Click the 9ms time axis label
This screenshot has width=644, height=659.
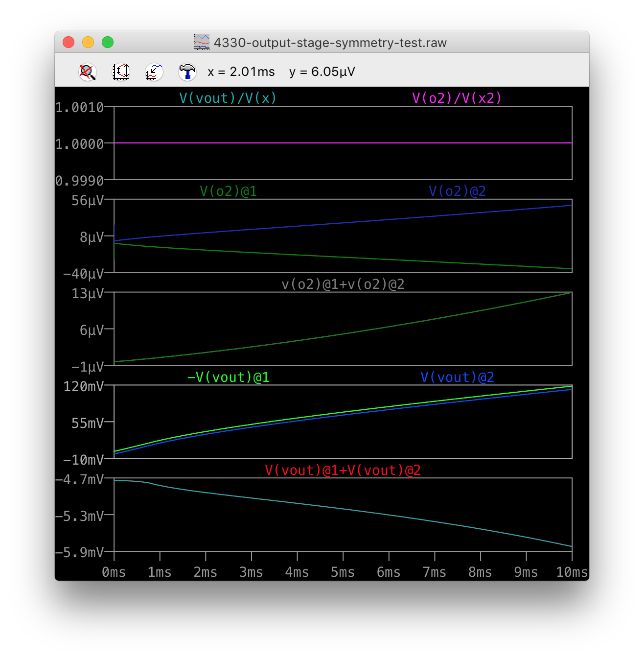click(x=526, y=572)
